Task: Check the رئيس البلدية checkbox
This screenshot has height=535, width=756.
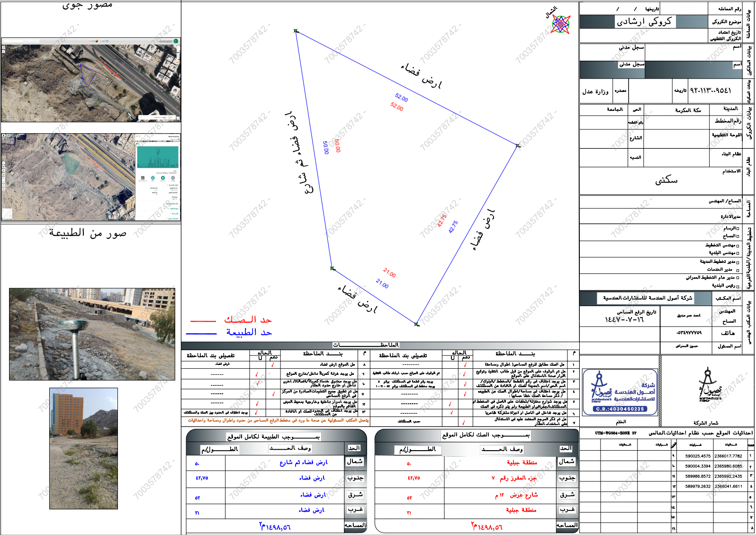Action: 738,286
